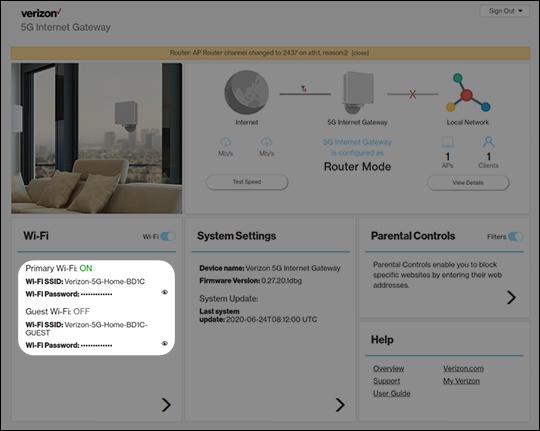
Task: Click the APs device icon
Action: click(447, 142)
